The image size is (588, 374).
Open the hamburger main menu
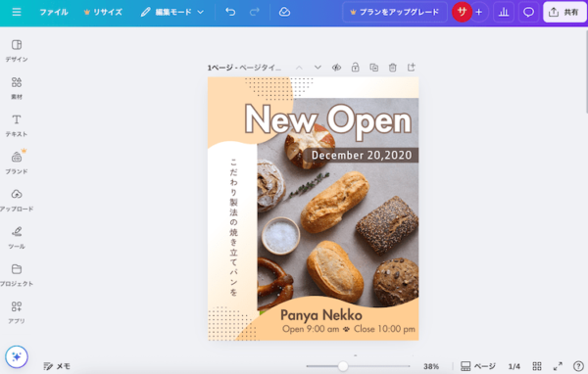coord(17,12)
